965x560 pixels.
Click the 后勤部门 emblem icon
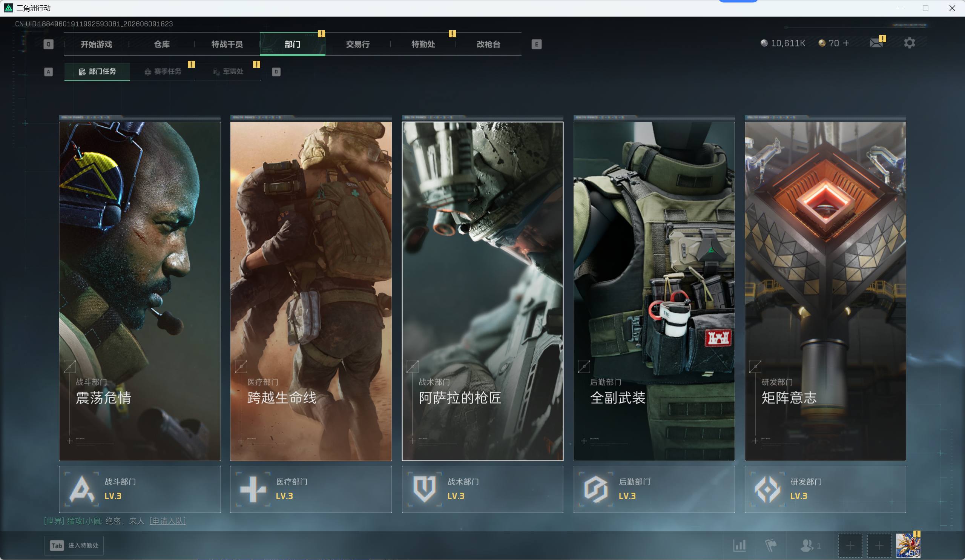click(x=596, y=489)
